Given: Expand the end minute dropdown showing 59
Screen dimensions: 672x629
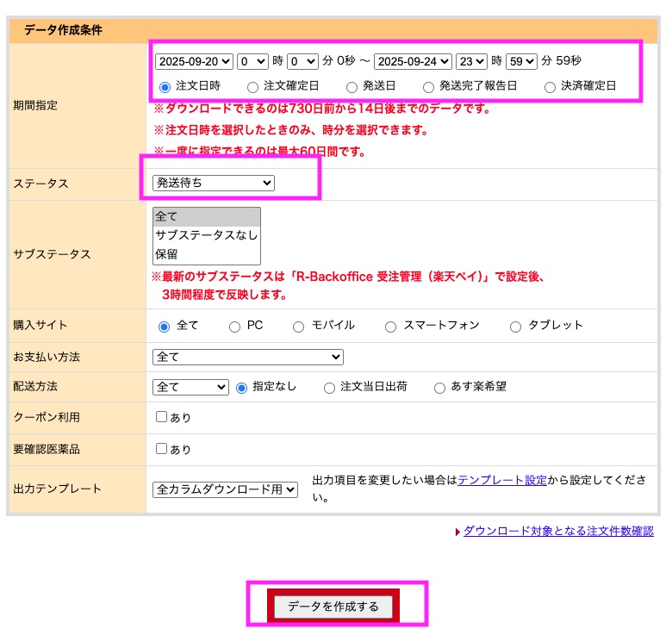Looking at the screenshot, I should click(522, 61).
